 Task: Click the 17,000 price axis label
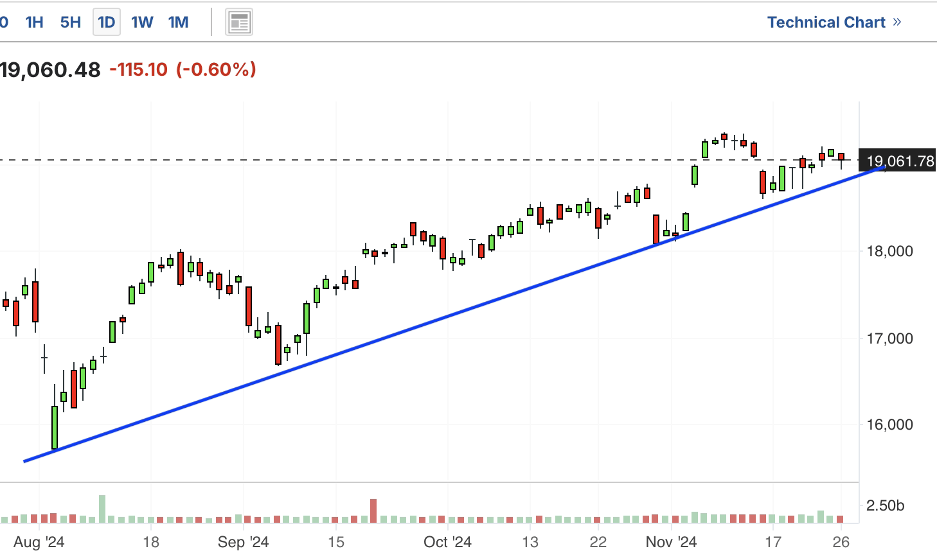(889, 338)
